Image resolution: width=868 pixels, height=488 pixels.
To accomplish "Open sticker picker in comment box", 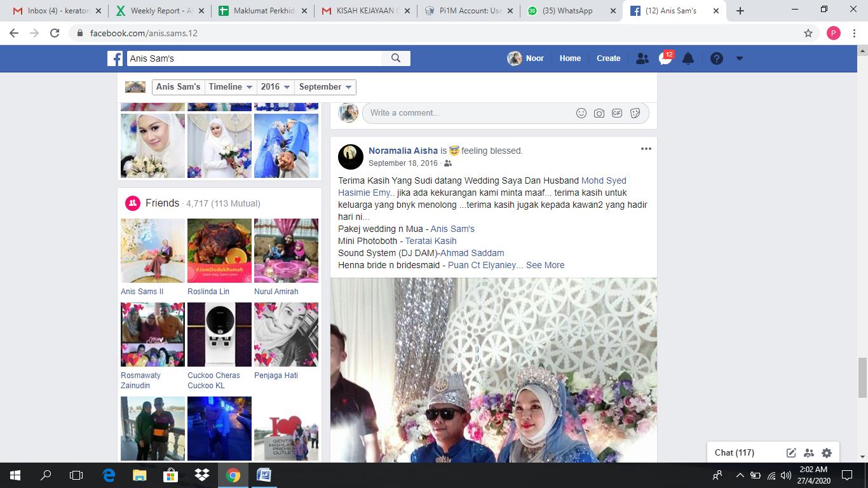I will click(x=635, y=113).
